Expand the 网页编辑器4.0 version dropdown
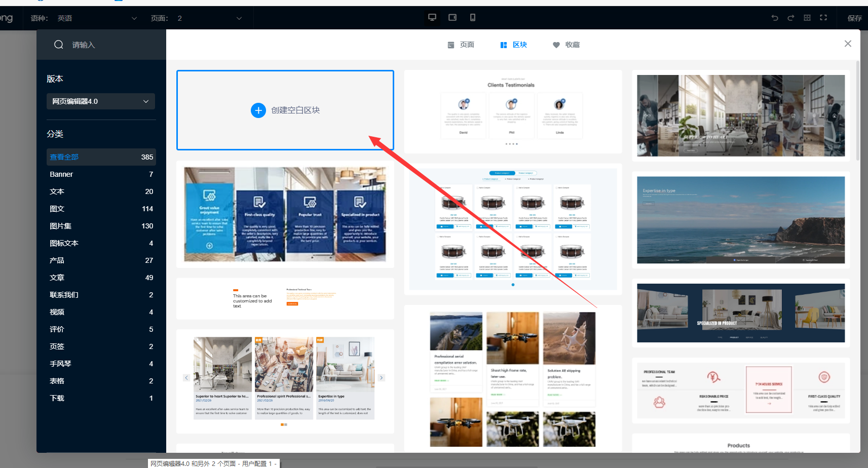 pos(101,101)
